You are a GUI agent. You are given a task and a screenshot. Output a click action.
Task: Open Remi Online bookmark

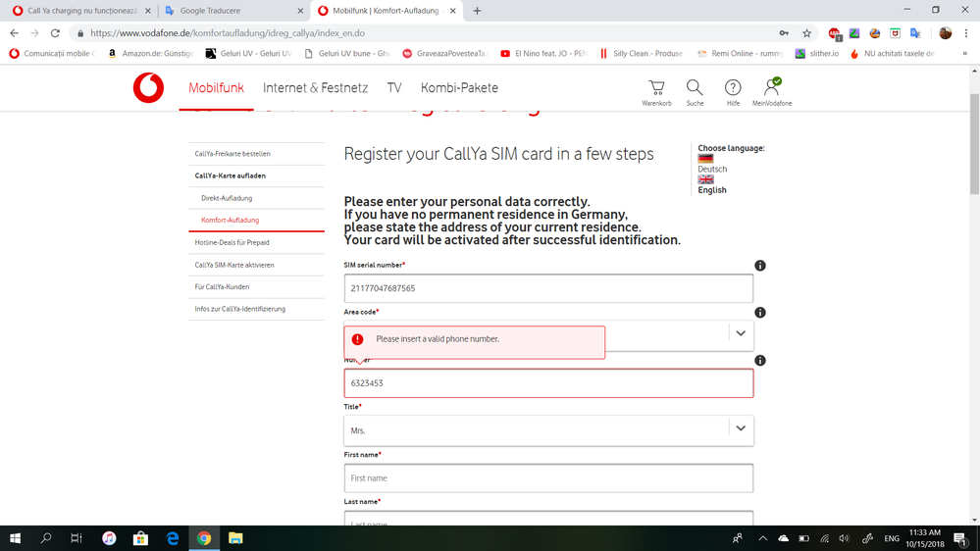tap(740, 54)
